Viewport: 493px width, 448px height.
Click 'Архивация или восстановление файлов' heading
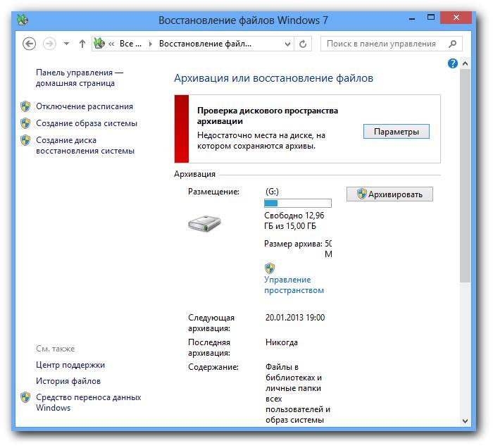pyautogui.click(x=273, y=78)
